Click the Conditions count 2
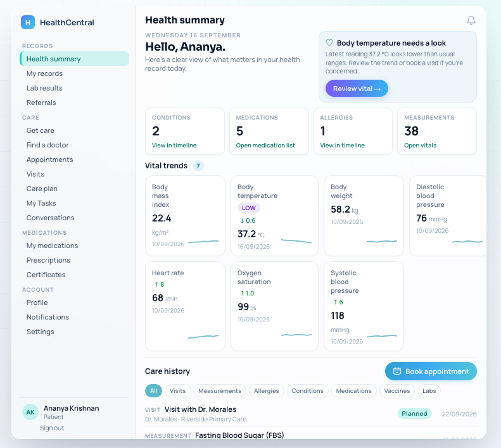The width and height of the screenshot is (501, 448). tap(156, 131)
